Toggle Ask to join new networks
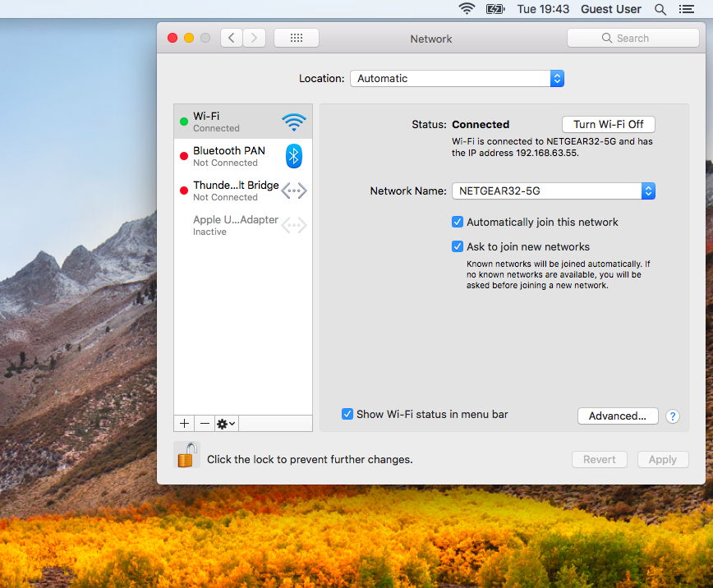This screenshot has height=588, width=713. (458, 246)
